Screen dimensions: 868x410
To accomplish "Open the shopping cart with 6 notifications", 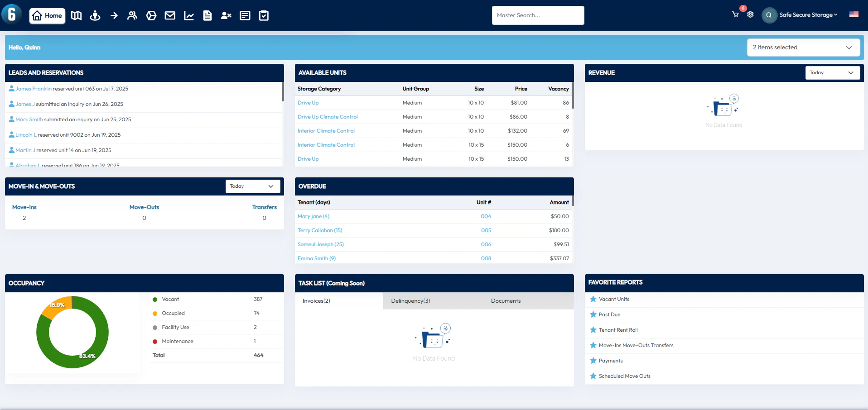I will coord(735,15).
